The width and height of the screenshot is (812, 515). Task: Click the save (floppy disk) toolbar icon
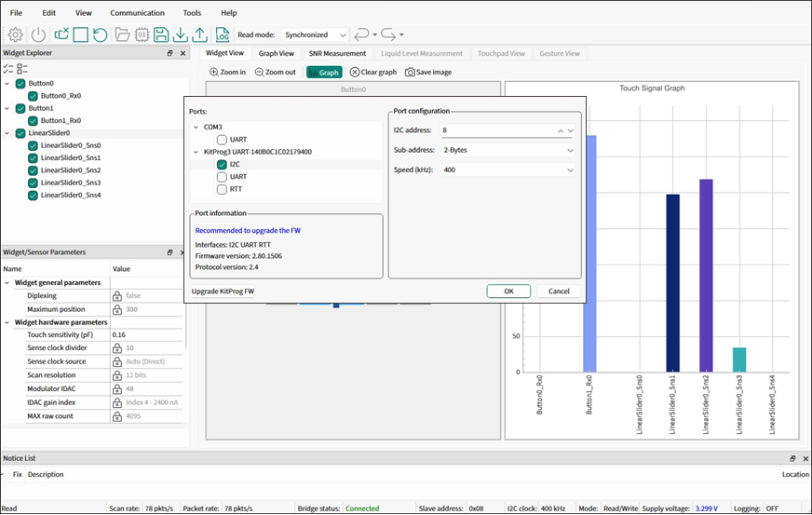161,34
